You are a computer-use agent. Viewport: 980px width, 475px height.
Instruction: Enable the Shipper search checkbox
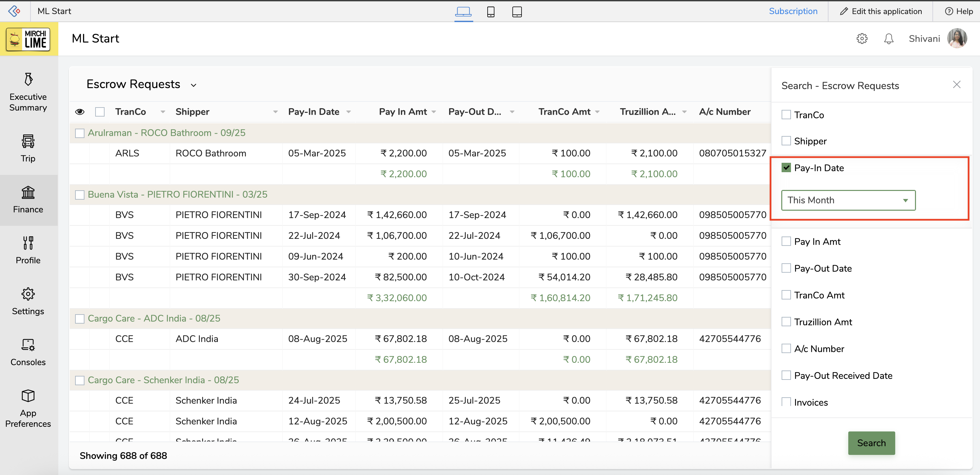click(786, 141)
